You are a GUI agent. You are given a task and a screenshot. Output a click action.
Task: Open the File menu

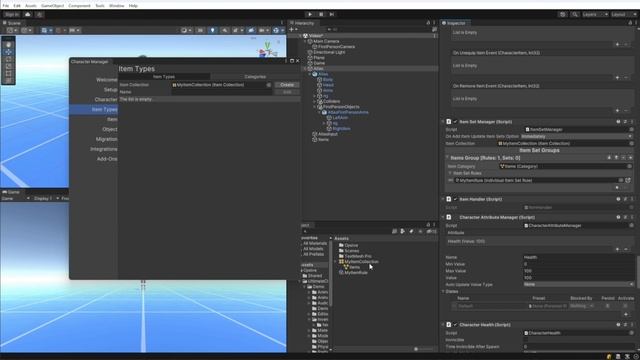tap(5, 6)
